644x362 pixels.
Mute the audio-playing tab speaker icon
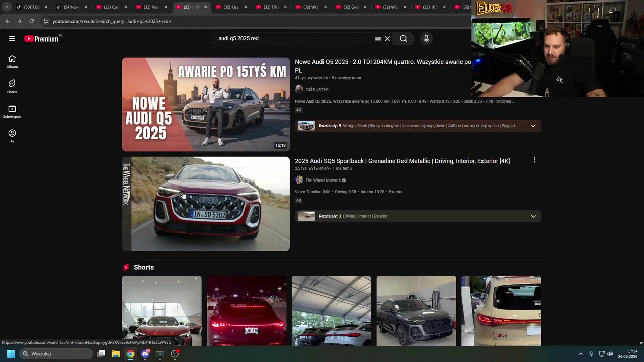(197, 7)
